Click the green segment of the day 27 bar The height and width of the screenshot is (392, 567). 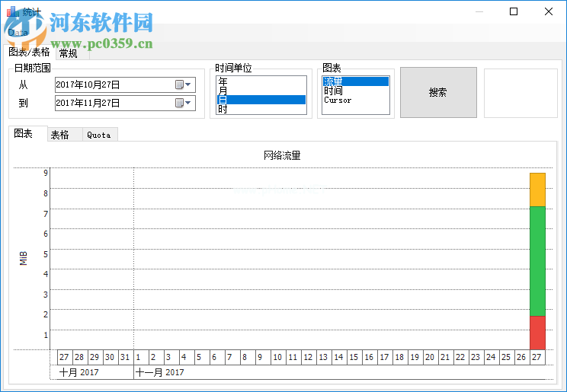click(x=537, y=261)
